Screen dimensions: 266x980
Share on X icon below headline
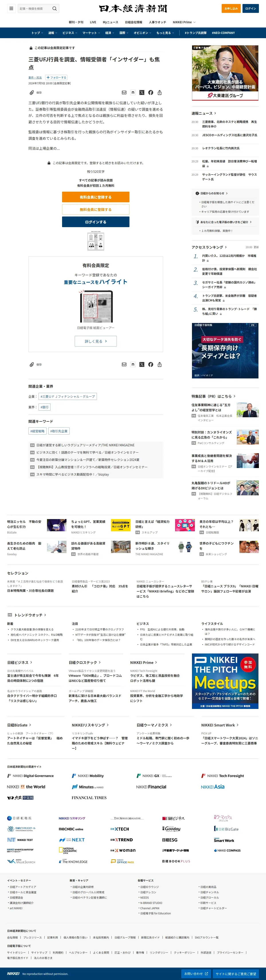pyautogui.click(x=142, y=92)
